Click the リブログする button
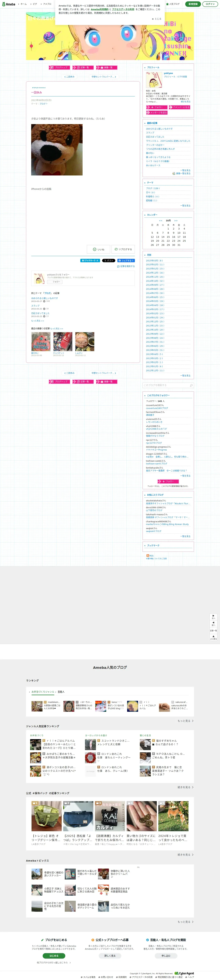This screenshot has width=220, height=980. point(123,249)
